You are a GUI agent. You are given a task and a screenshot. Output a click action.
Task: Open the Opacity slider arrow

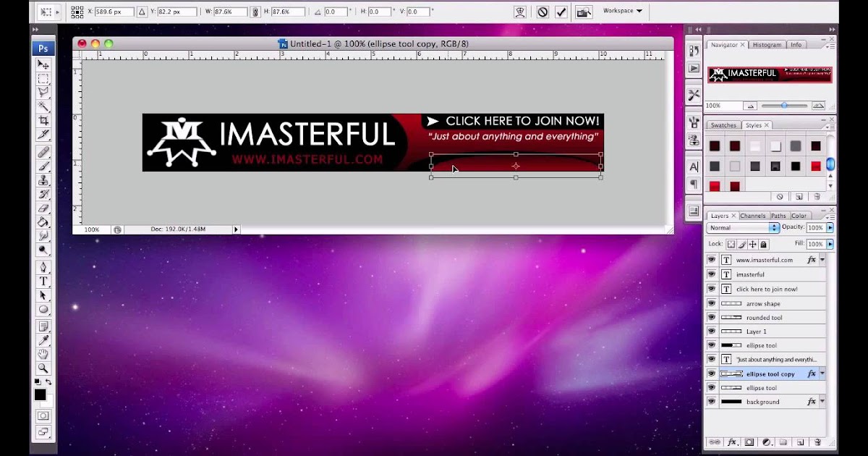[830, 228]
